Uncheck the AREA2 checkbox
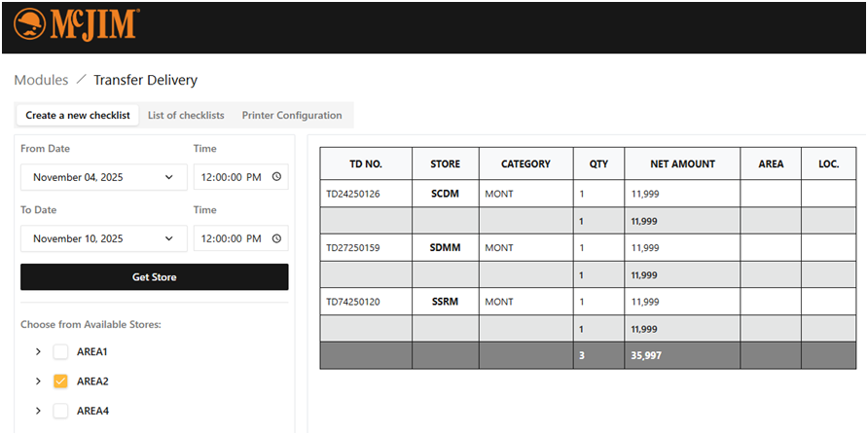868x435 pixels. click(x=60, y=381)
